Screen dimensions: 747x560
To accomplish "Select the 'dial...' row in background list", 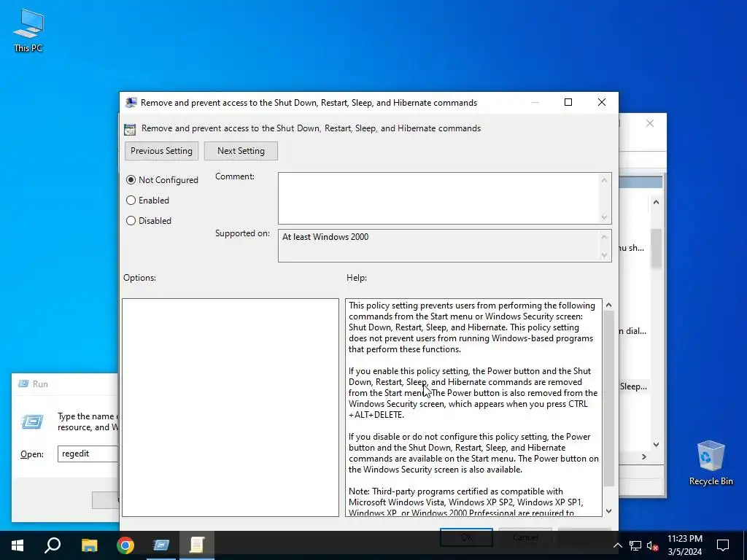I will 633,331.
